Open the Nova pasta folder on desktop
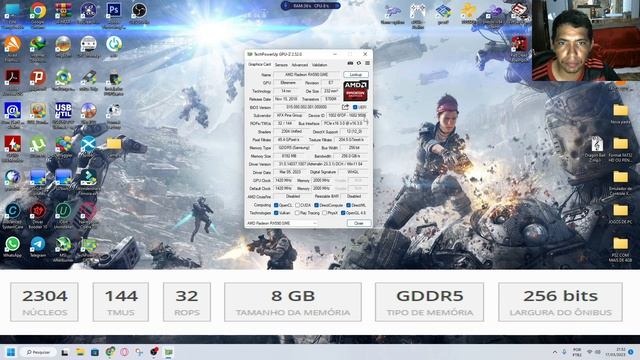This screenshot has height=360, width=640. pyautogui.click(x=620, y=111)
